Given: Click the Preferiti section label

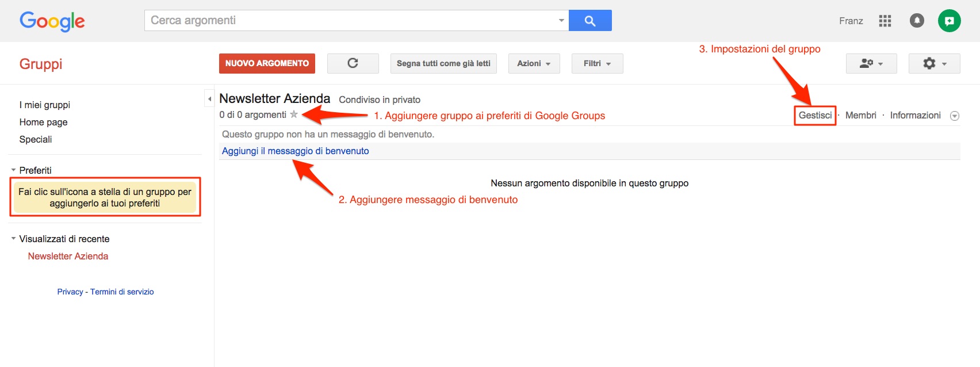Looking at the screenshot, I should 35,170.
